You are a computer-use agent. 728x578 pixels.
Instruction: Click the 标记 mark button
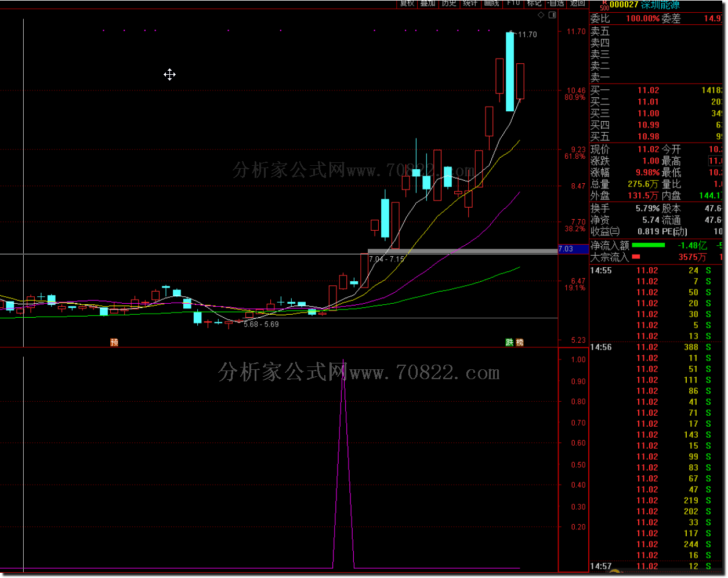point(534,3)
